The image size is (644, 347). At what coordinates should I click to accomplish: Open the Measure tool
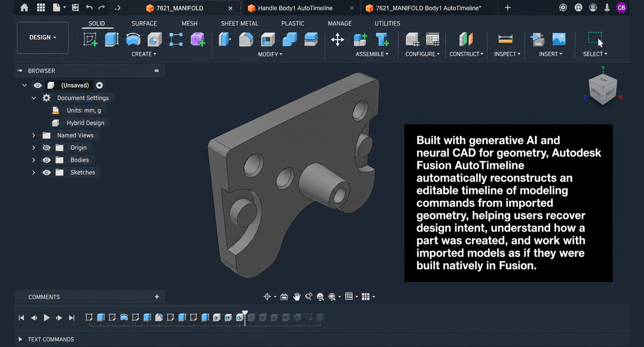coord(505,39)
